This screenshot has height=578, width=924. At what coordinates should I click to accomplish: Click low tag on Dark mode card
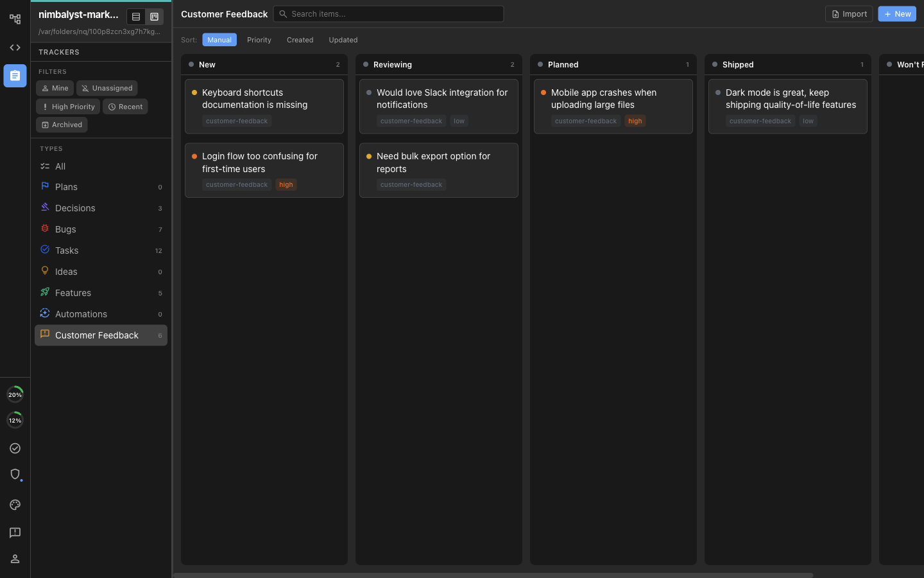[x=809, y=121]
